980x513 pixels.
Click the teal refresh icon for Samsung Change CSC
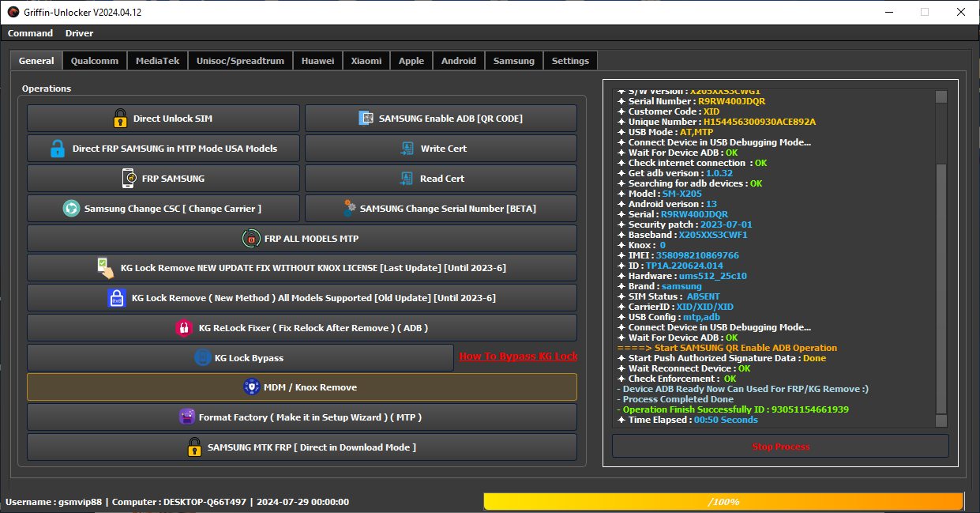[71, 209]
